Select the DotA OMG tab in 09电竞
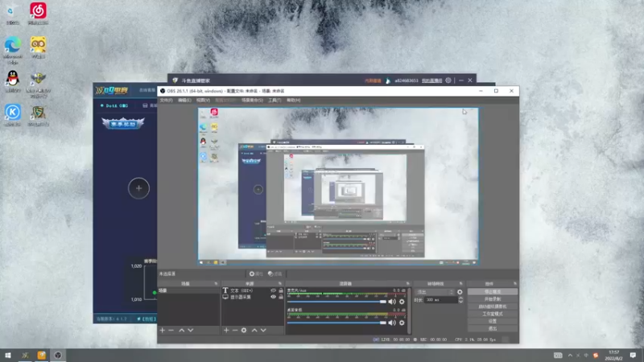 (x=114, y=105)
